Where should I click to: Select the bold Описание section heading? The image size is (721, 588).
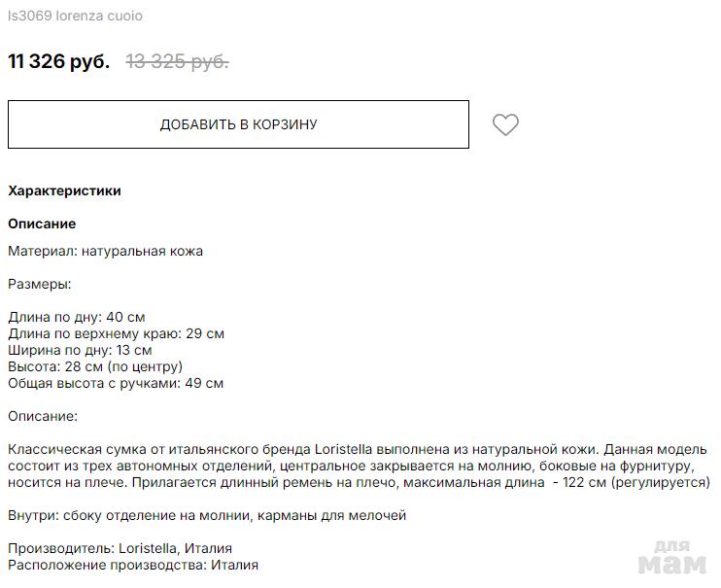click(x=42, y=224)
